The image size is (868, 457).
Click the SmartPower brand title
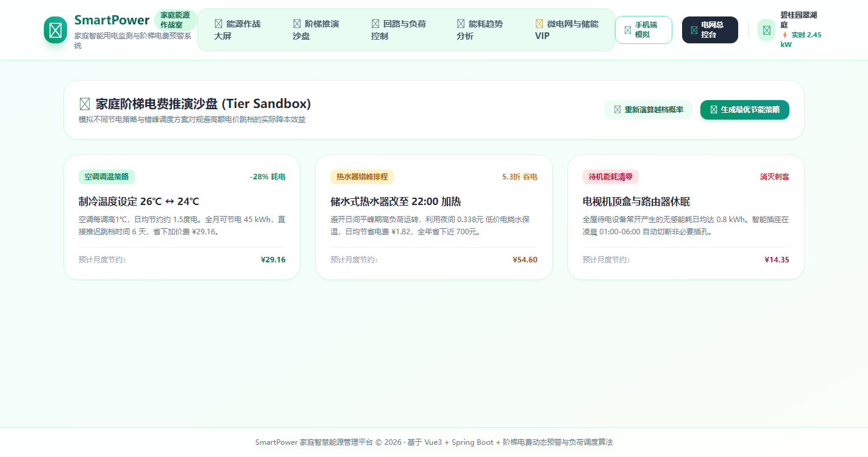pos(112,20)
